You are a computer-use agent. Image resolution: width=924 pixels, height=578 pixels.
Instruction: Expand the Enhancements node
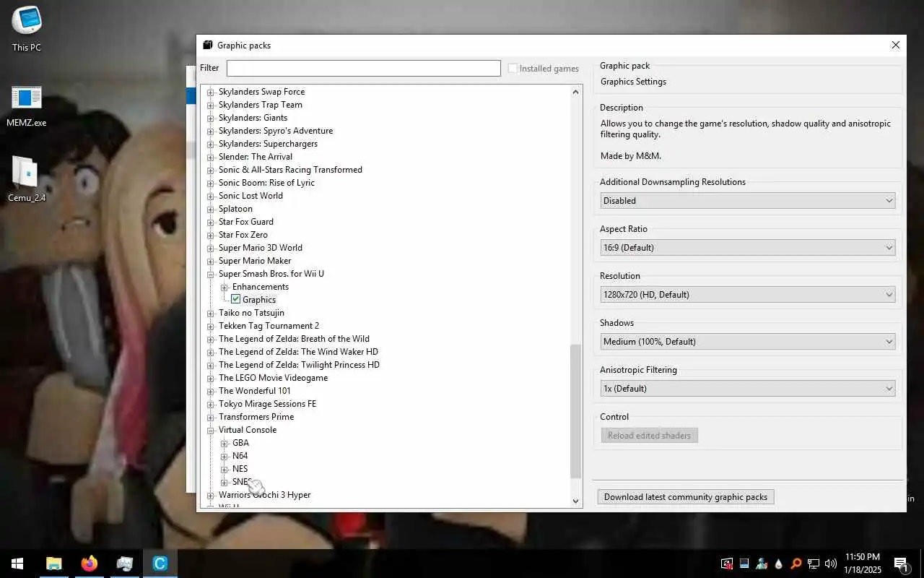[x=225, y=287]
